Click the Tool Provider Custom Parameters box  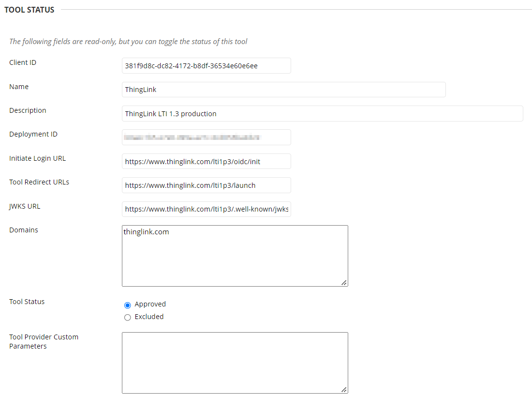tap(235, 363)
